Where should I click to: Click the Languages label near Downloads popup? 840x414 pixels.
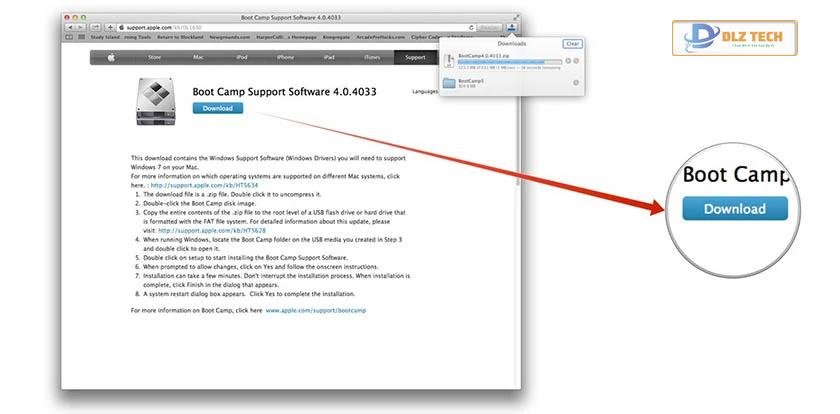click(425, 92)
